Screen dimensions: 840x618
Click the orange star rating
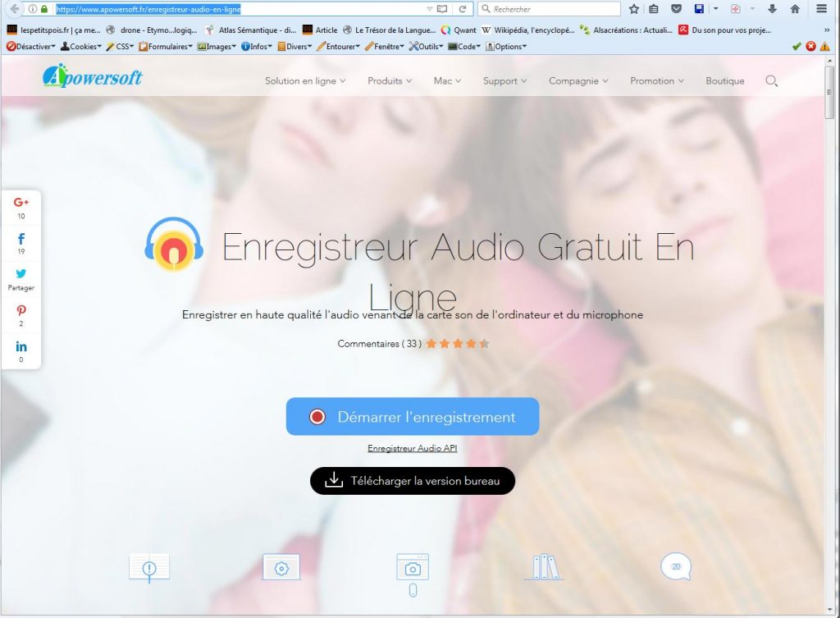click(x=458, y=344)
